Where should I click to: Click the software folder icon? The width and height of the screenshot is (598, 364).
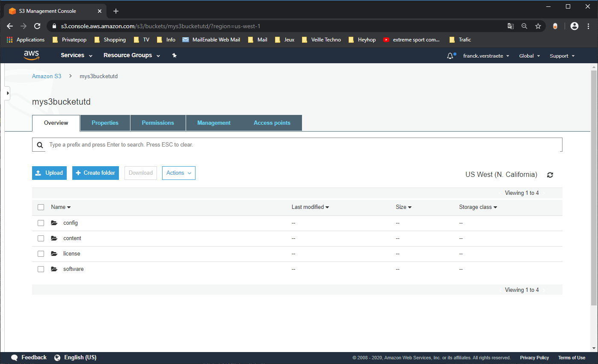pos(54,269)
